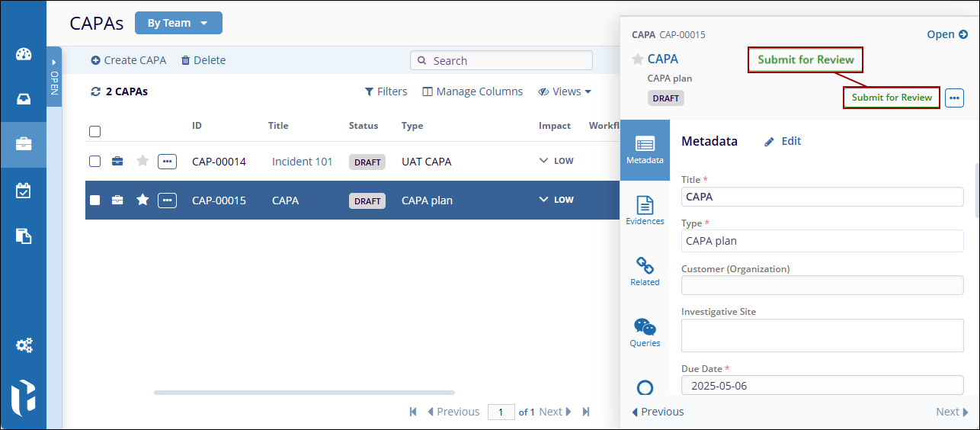The height and width of the screenshot is (430, 980).
Task: Click the Submit for Review button
Action: point(892,98)
